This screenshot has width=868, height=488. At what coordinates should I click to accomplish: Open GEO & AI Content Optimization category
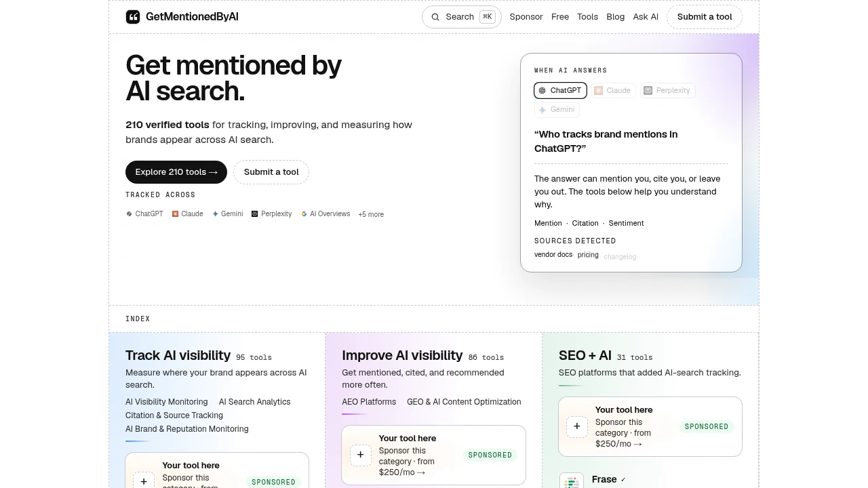(464, 402)
